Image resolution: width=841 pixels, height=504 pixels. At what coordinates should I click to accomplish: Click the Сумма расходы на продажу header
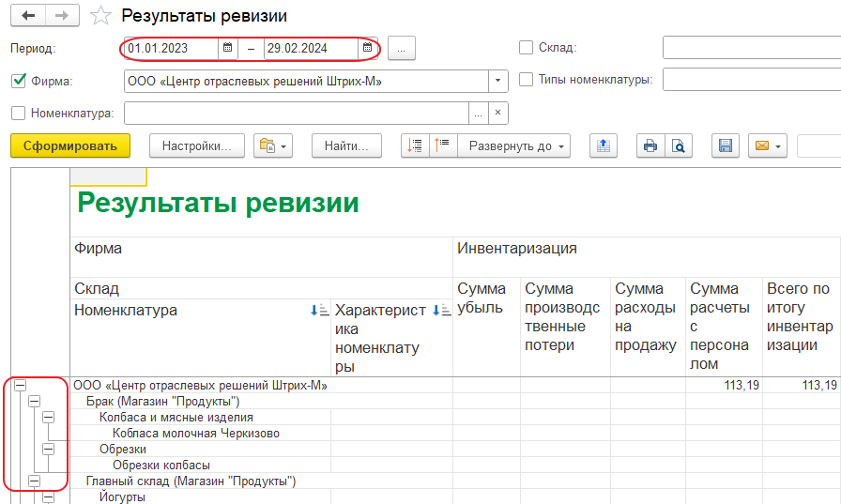coord(648,327)
